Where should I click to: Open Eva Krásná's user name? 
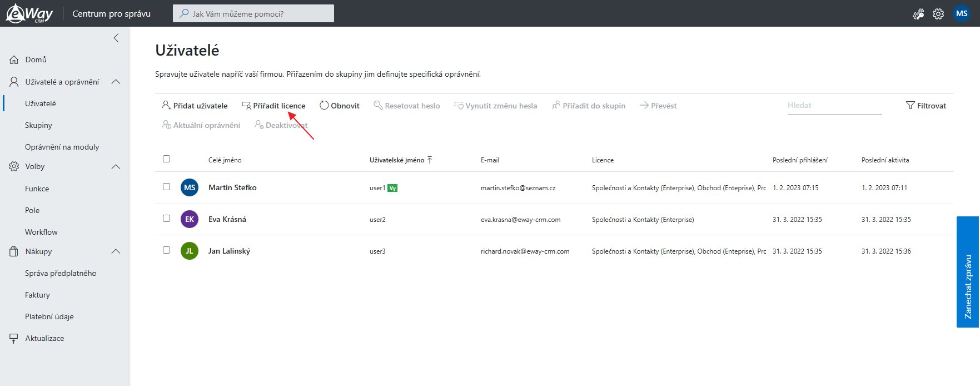[227, 219]
